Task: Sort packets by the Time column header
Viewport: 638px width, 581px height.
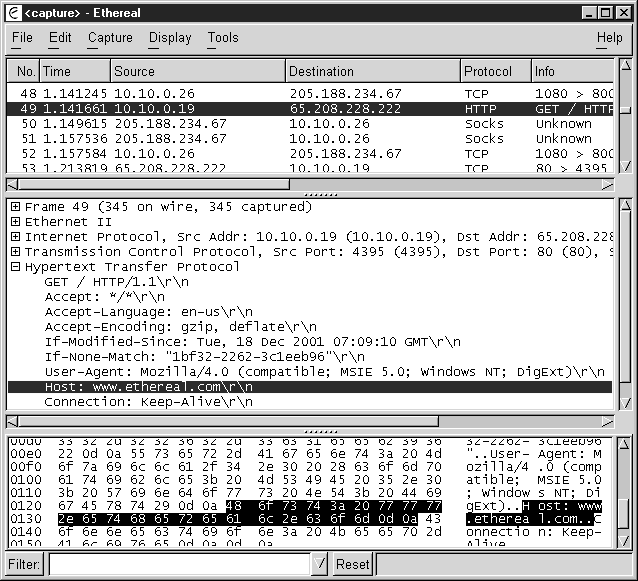Action: (x=75, y=71)
